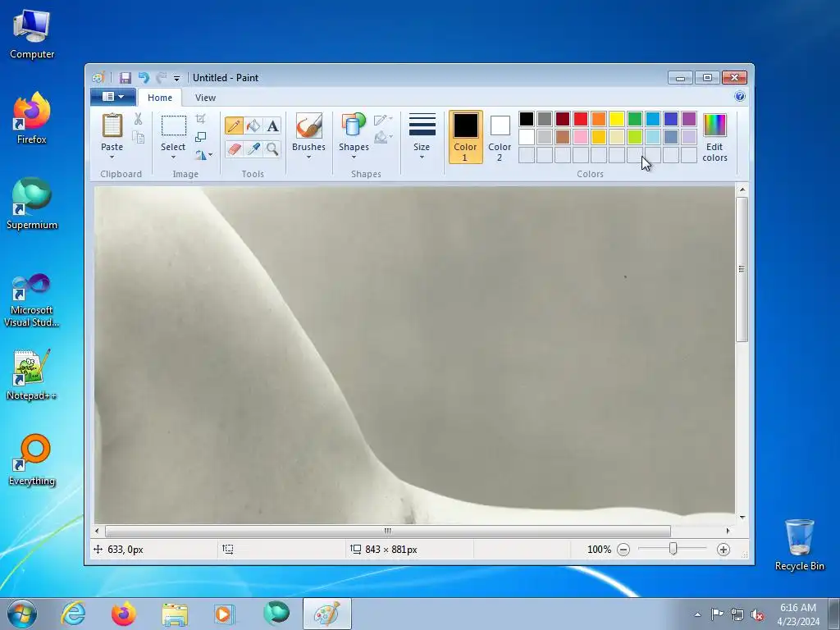The height and width of the screenshot is (630, 840).
Task: Expand the Shapes dropdown arrow
Action: click(x=354, y=157)
